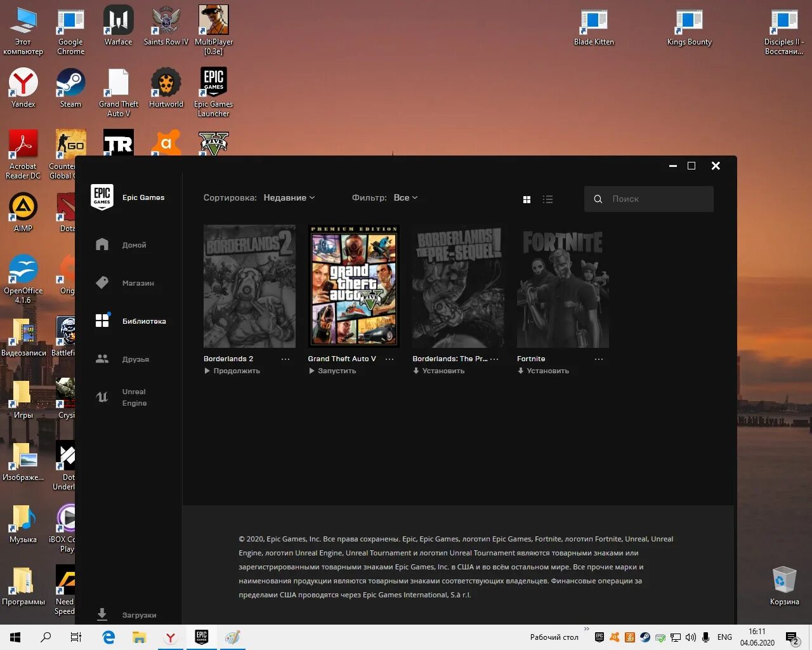Image resolution: width=812 pixels, height=650 pixels.
Task: Open OpenOffice 4.1.6 desktop shortcut
Action: 23,279
